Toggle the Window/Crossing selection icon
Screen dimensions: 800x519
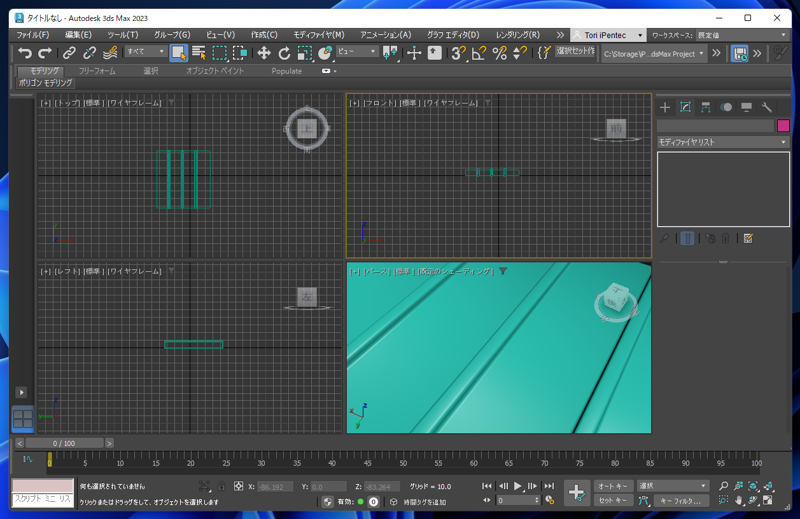240,53
